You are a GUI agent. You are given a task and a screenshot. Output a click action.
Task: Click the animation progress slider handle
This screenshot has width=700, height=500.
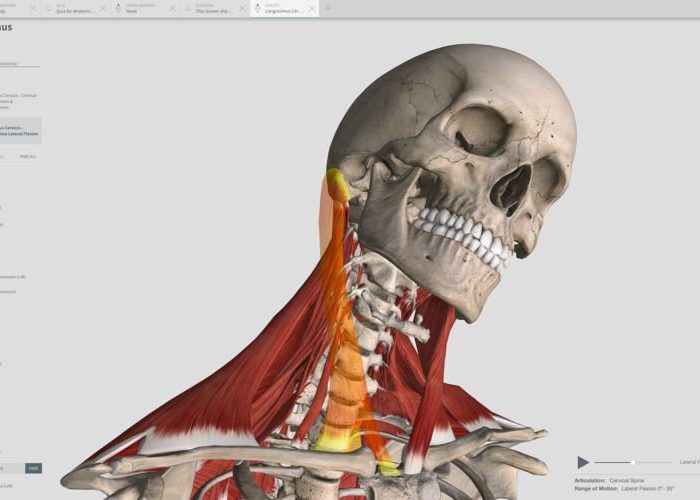633,462
